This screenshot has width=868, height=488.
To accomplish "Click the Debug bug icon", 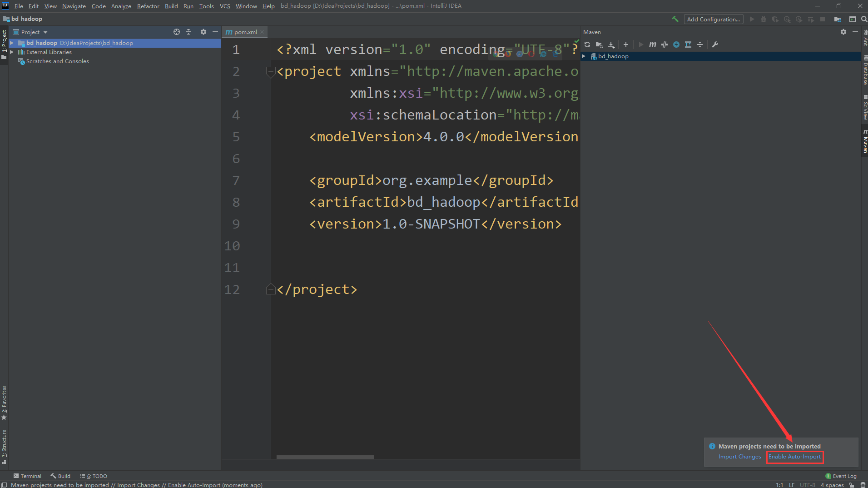I will [x=764, y=19].
